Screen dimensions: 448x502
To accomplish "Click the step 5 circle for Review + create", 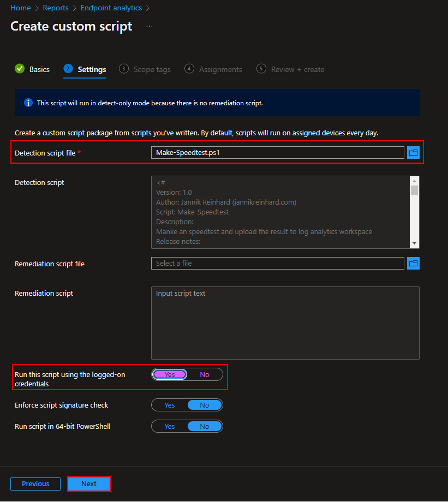I will 261,69.
